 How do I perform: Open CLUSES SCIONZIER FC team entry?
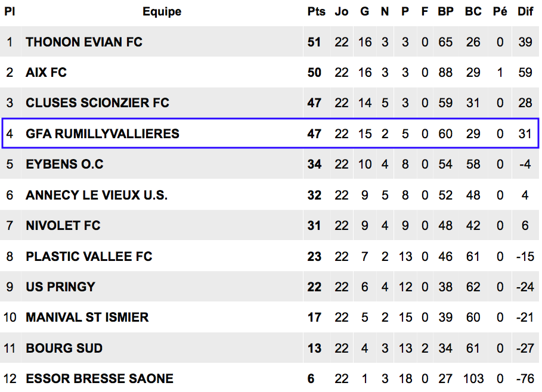point(97,103)
